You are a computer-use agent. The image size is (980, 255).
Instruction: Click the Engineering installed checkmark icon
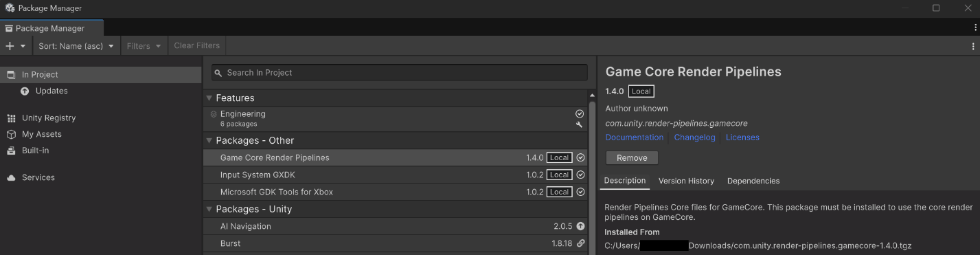[x=580, y=113]
